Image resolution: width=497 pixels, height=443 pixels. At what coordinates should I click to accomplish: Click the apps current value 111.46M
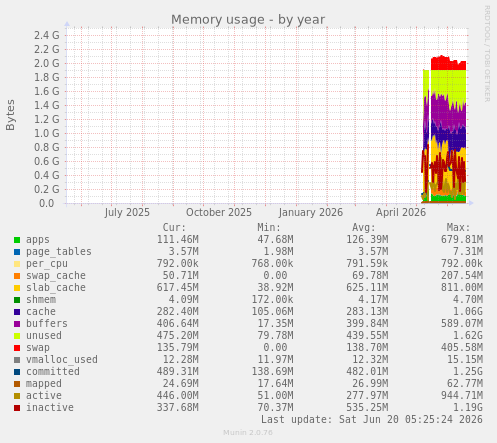click(x=178, y=240)
